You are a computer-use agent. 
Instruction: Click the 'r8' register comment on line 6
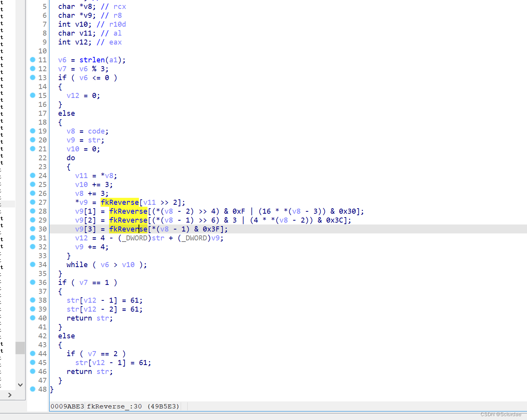point(118,15)
